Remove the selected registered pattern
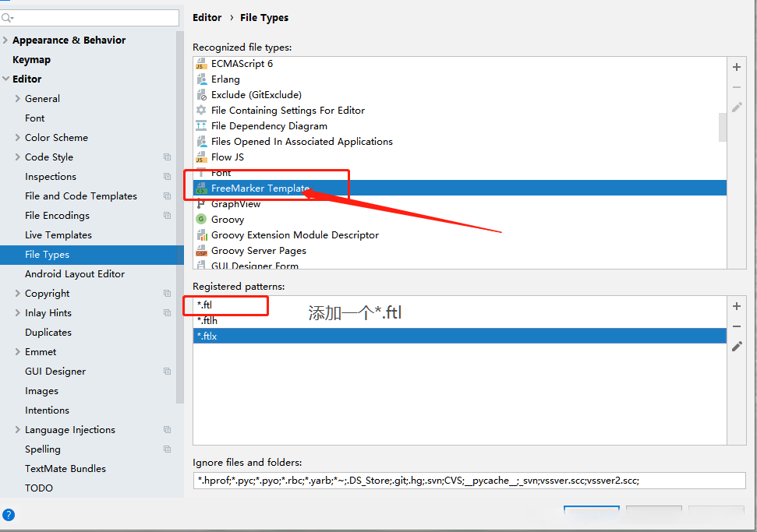This screenshot has height=532, width=757. click(737, 326)
